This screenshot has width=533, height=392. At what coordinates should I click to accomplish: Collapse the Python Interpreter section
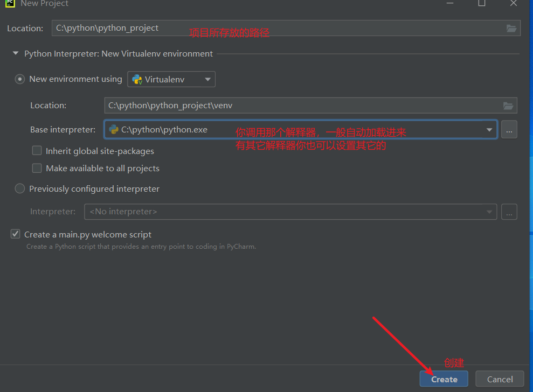click(16, 53)
